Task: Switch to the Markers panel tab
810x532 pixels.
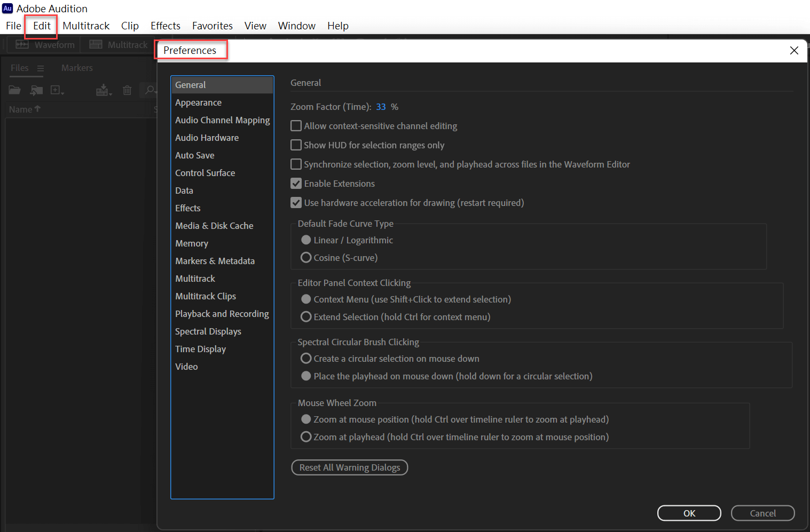Action: click(77, 68)
